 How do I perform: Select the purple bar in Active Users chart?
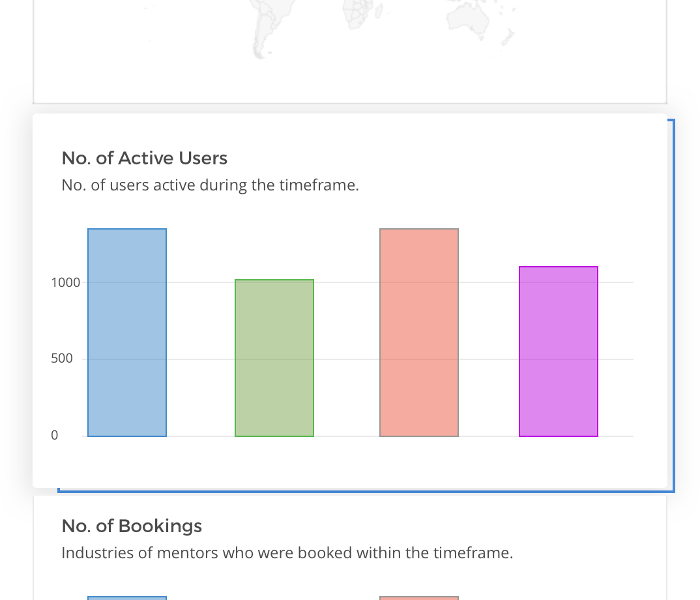pos(559,352)
